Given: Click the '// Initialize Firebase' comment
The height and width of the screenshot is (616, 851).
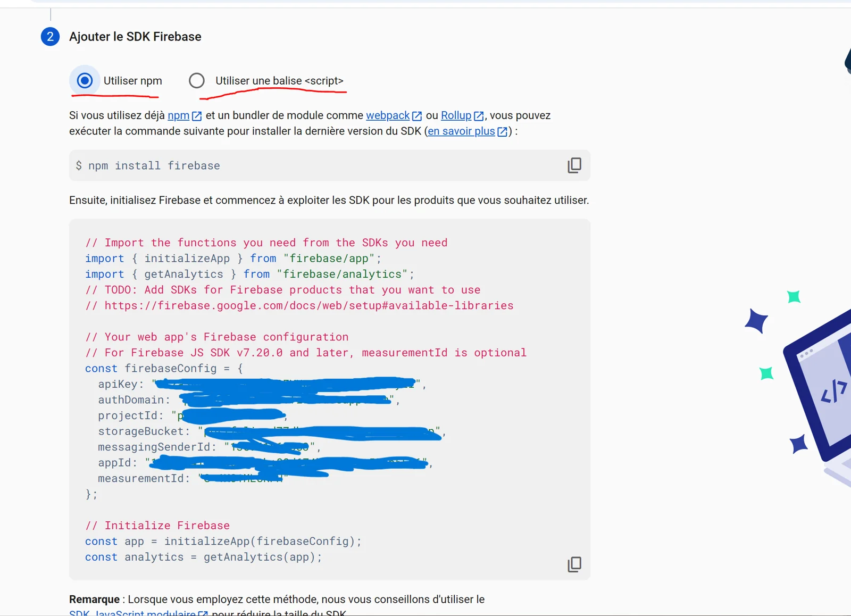Looking at the screenshot, I should pos(157,526).
